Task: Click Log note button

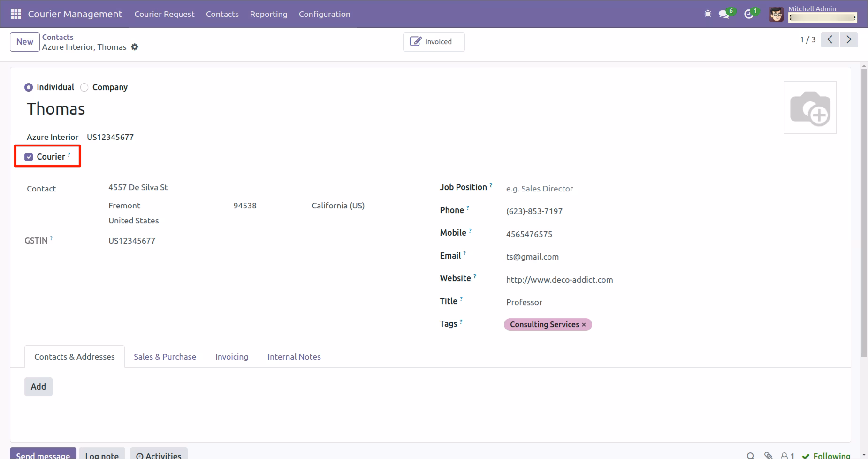Action: (102, 453)
